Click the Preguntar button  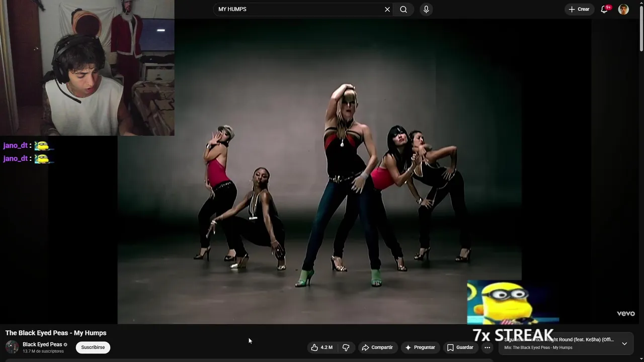[420, 347]
